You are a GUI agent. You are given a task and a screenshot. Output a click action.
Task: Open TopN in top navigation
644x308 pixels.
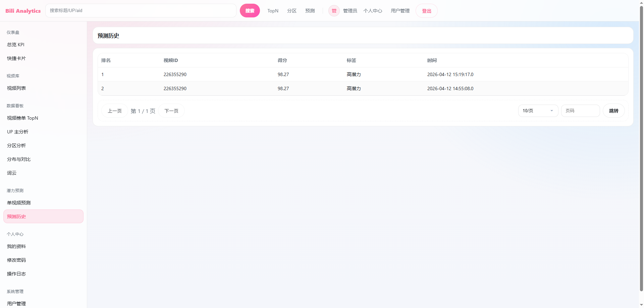tap(273, 11)
